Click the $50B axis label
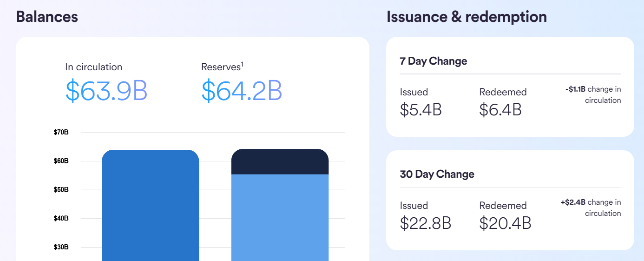 61,190
